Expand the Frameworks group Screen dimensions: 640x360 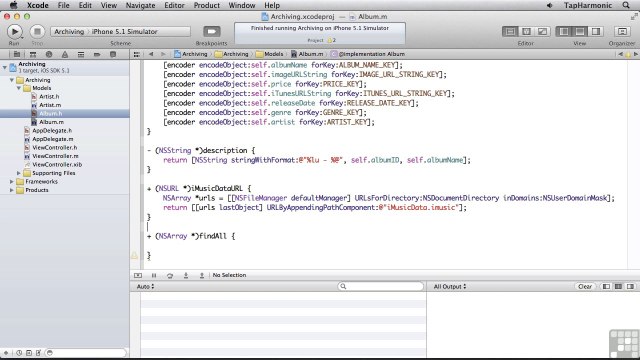pos(12,182)
